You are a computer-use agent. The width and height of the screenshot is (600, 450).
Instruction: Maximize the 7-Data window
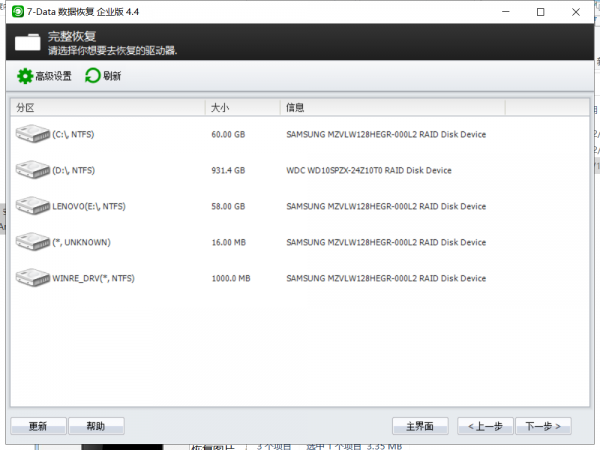point(541,12)
